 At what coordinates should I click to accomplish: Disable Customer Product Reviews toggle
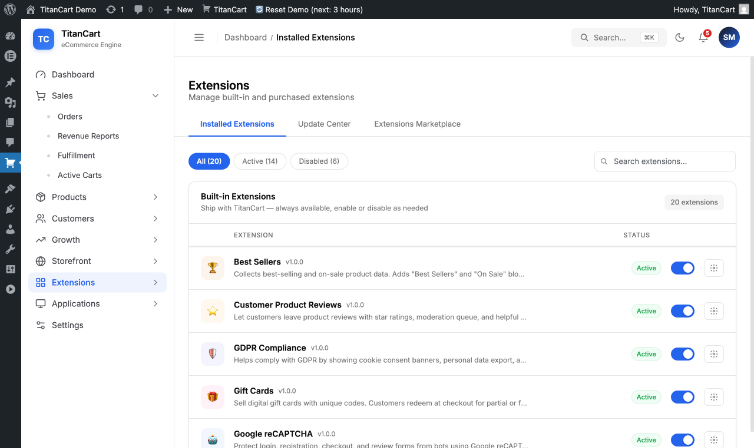[682, 311]
